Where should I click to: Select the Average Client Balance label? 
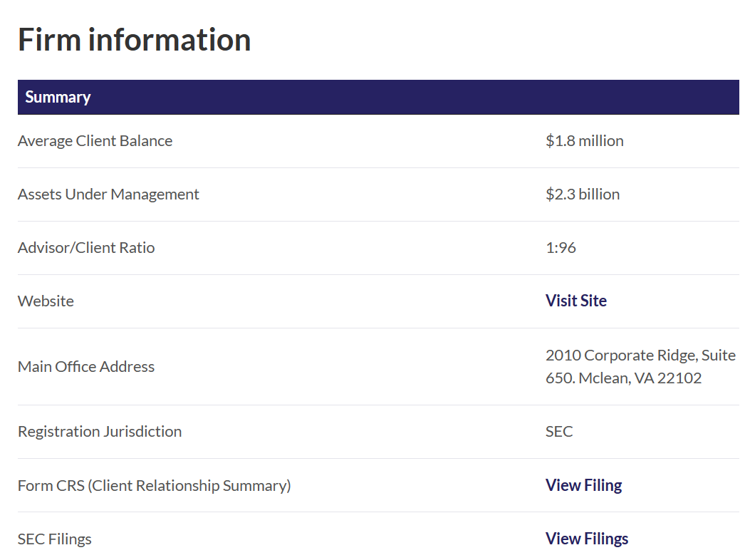(95, 141)
